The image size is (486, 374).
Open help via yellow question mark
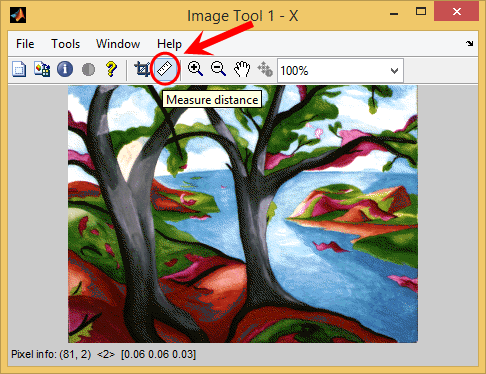(111, 69)
